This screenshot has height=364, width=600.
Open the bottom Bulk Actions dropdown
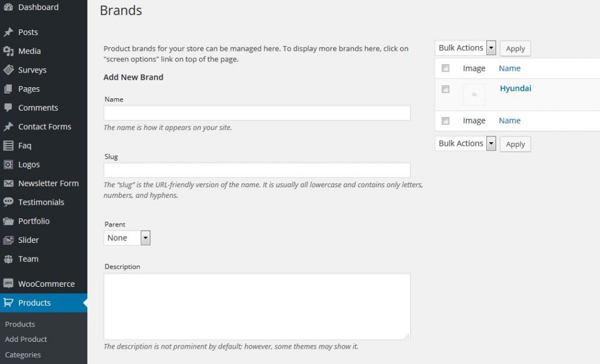coord(465,144)
